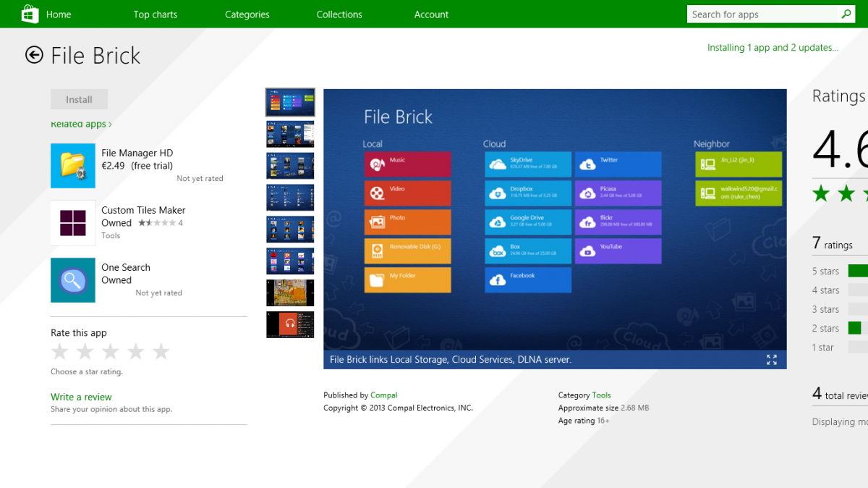Click the Custom Tiles Maker title

pyautogui.click(x=143, y=210)
